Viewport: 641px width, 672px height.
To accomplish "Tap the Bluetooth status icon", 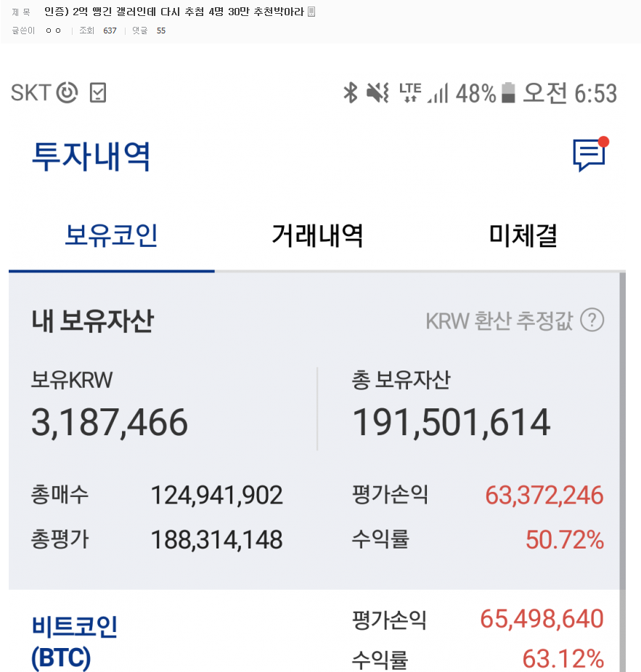I will click(x=350, y=92).
